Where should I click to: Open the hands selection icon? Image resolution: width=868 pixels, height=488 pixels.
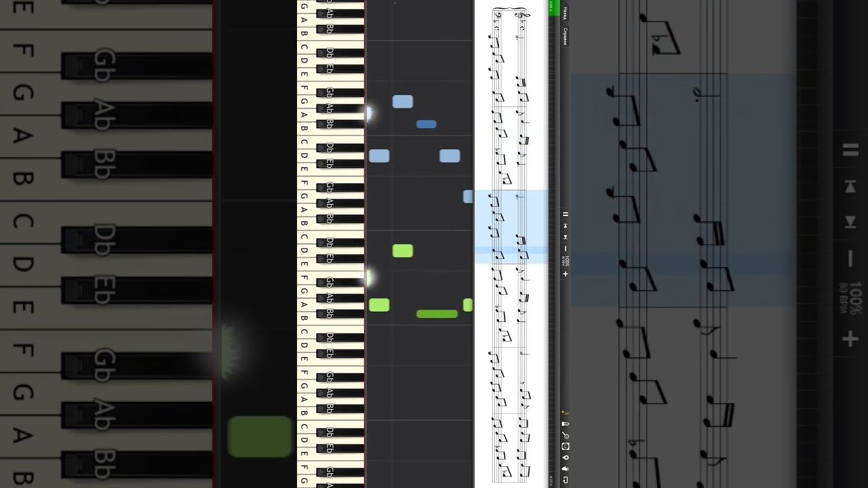[566, 468]
